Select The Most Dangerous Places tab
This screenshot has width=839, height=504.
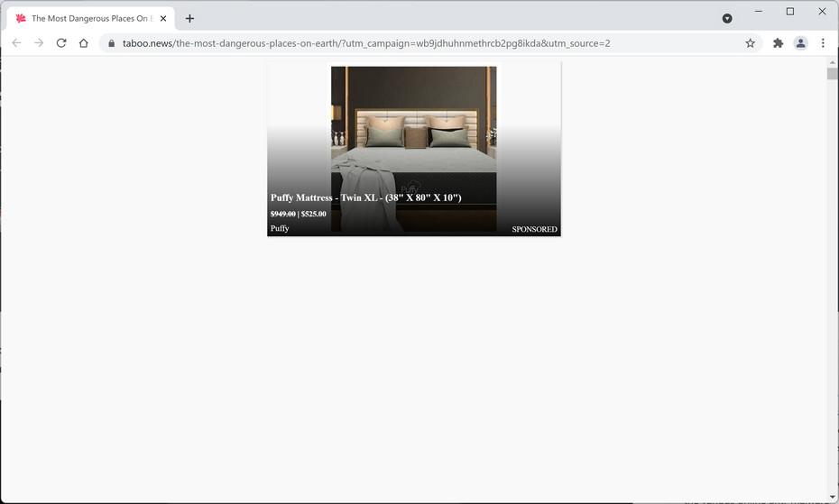(x=91, y=18)
